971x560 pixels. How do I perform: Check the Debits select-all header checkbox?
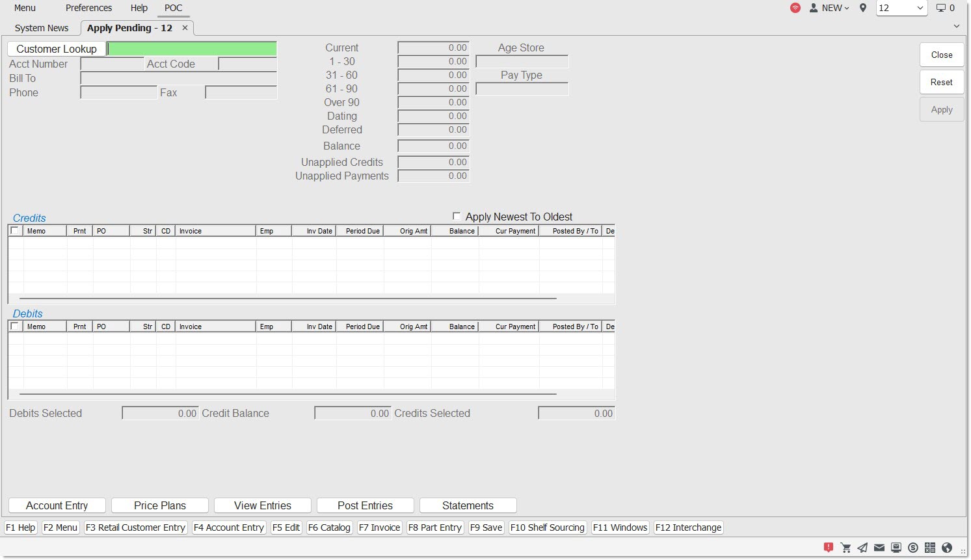pos(15,327)
